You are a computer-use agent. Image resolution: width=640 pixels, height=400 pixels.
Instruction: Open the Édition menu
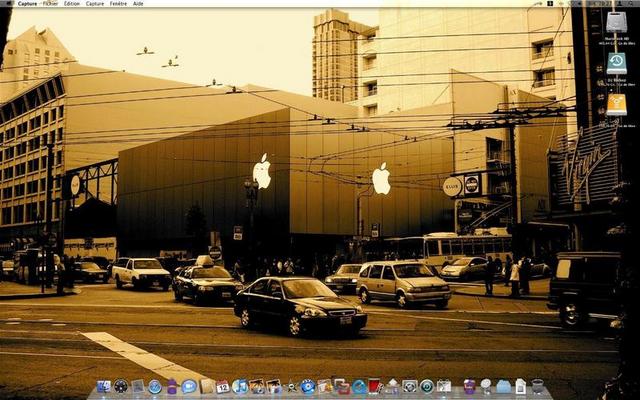72,3
